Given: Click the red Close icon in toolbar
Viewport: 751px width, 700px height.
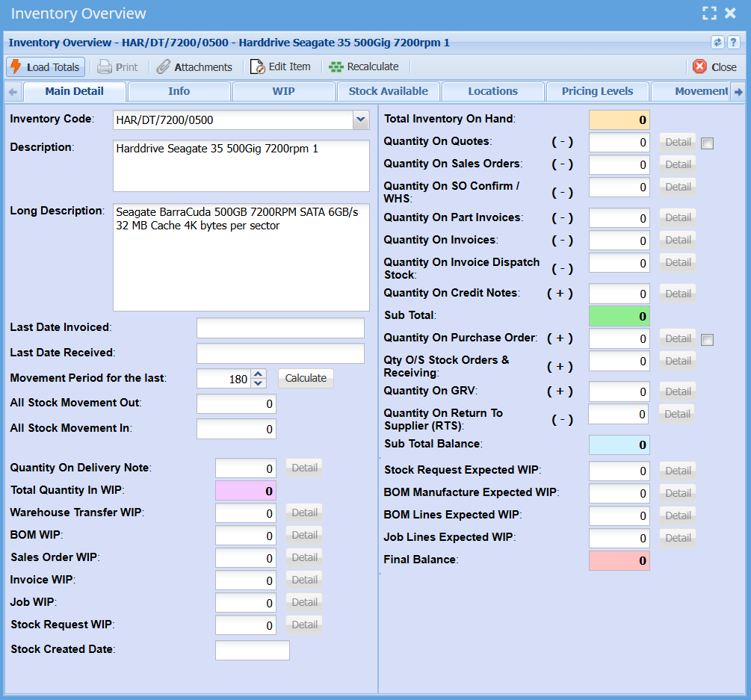Looking at the screenshot, I should (x=699, y=66).
